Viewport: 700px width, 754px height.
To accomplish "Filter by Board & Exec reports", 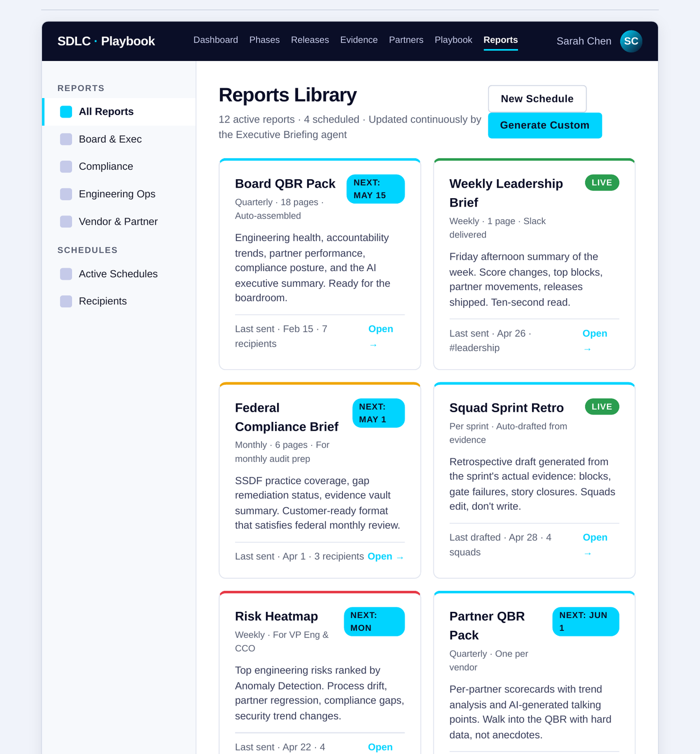I will pyautogui.click(x=119, y=139).
